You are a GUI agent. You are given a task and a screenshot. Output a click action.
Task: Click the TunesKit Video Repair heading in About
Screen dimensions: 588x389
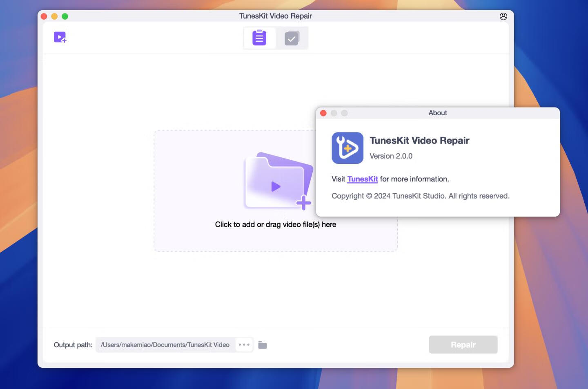click(x=419, y=141)
